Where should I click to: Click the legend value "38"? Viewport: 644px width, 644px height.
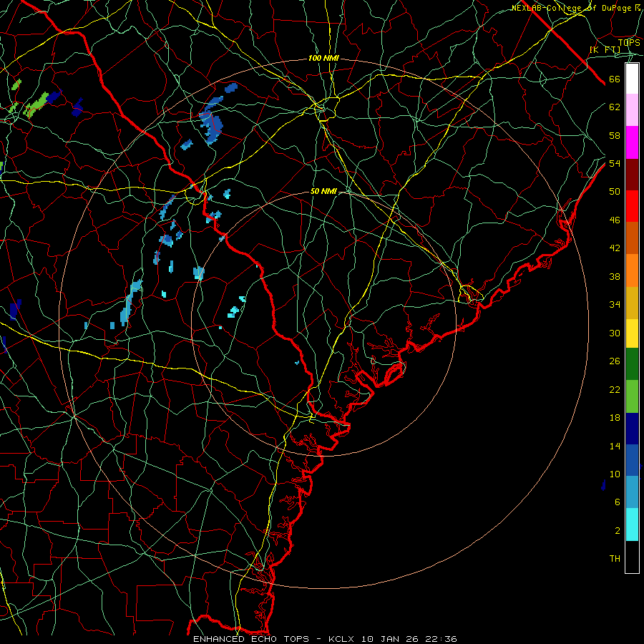[615, 277]
